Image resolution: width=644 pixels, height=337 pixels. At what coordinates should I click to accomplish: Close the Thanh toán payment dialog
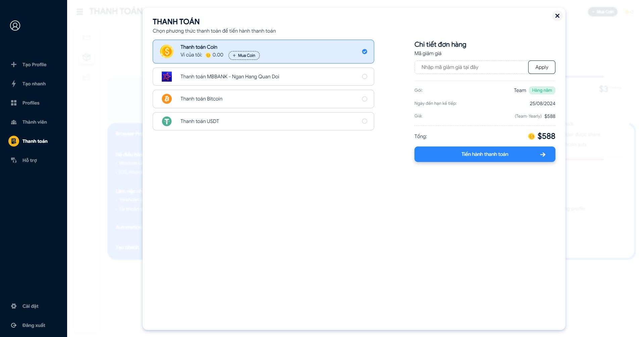click(x=557, y=16)
